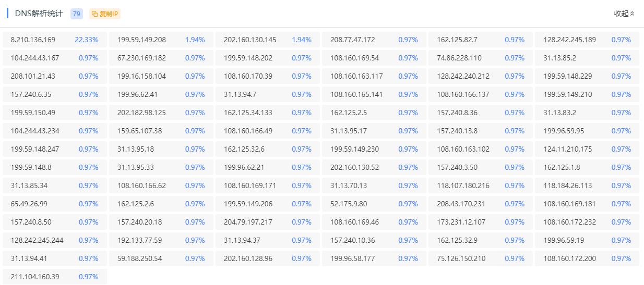Click IP 204.79.197.217
The image size is (644, 285).
pyautogui.click(x=248, y=222)
